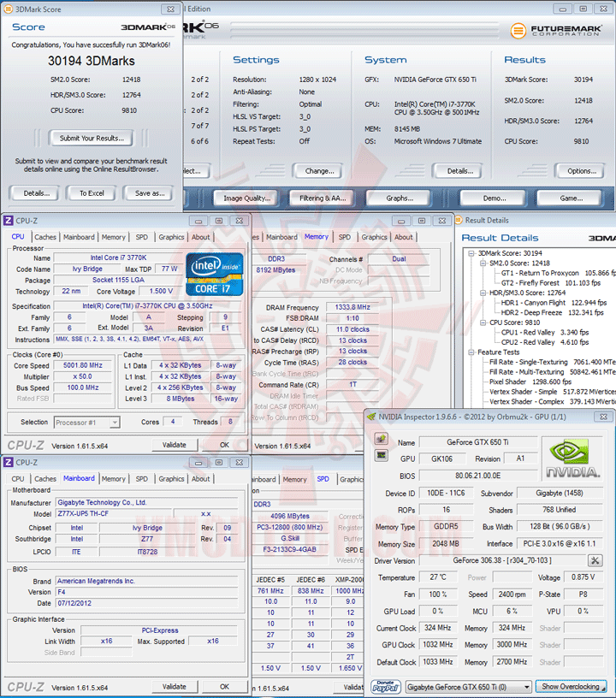The height and width of the screenshot is (698, 616).
Task: Click Options... under Results
Action: tap(581, 171)
